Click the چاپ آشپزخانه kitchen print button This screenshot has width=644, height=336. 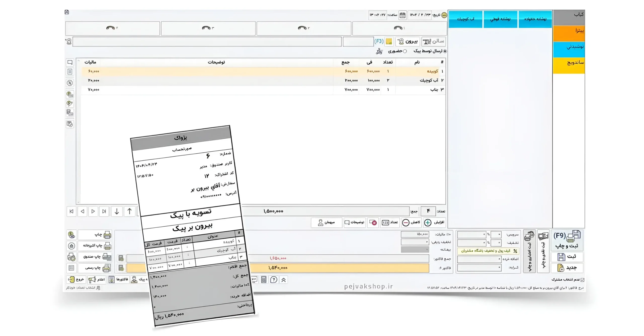(95, 246)
